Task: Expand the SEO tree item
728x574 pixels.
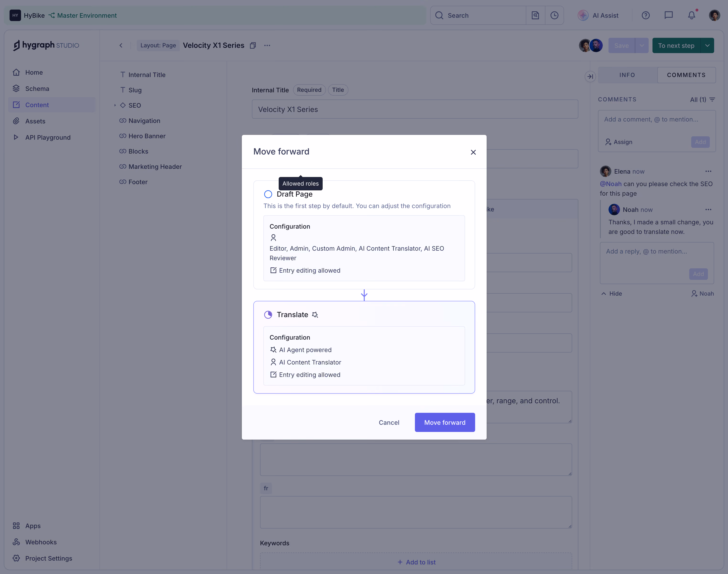Action: pos(115,105)
